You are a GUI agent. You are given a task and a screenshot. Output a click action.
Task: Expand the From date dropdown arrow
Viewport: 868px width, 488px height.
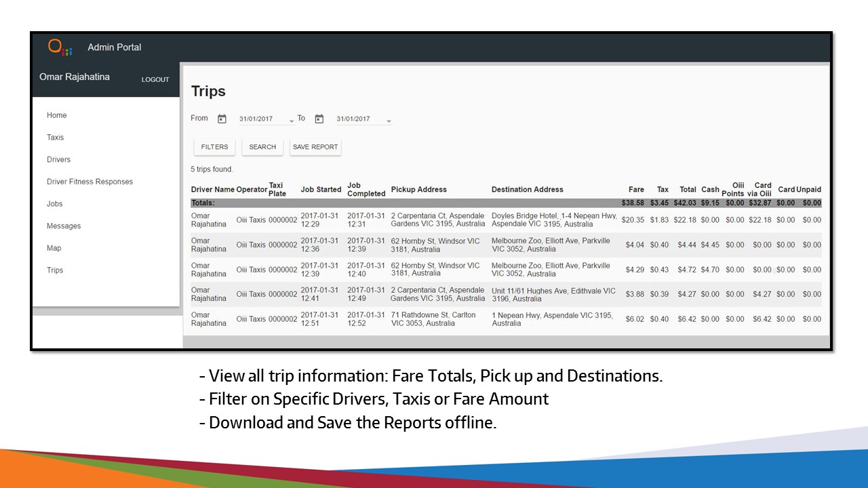(x=292, y=121)
